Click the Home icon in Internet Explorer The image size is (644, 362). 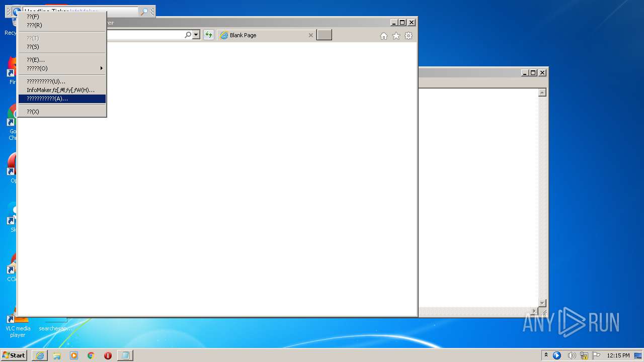pos(384,36)
